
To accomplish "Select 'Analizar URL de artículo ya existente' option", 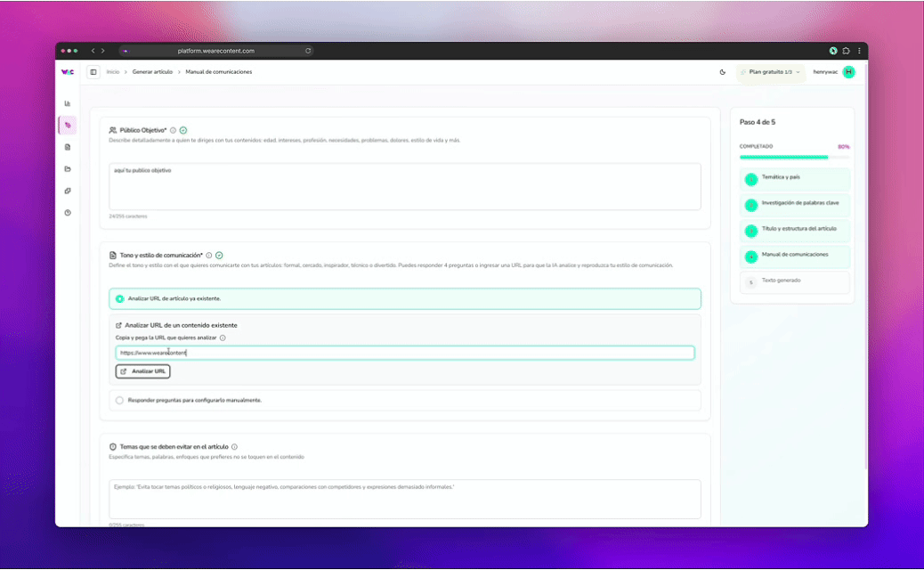I will pyautogui.click(x=120, y=298).
